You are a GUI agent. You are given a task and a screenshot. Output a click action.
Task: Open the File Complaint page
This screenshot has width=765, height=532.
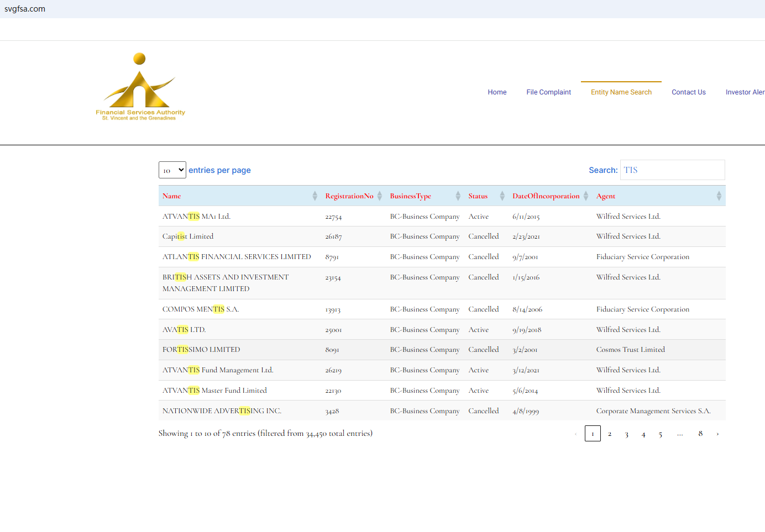pyautogui.click(x=548, y=92)
